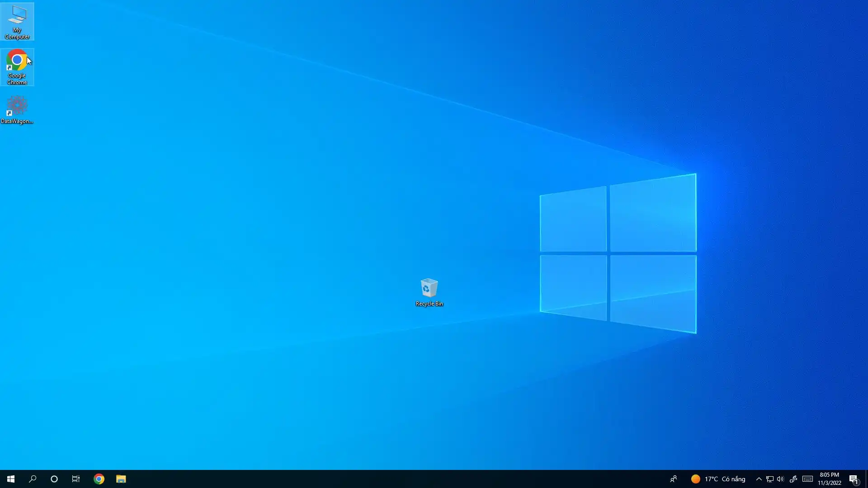Click the taskbar search magnifier
The width and height of the screenshot is (868, 488).
33,479
